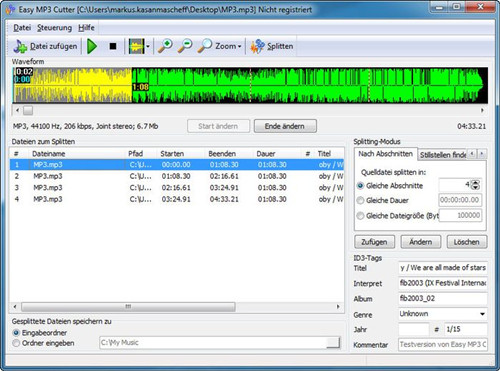Switch to the Nach Abschnitten tab

386,154
